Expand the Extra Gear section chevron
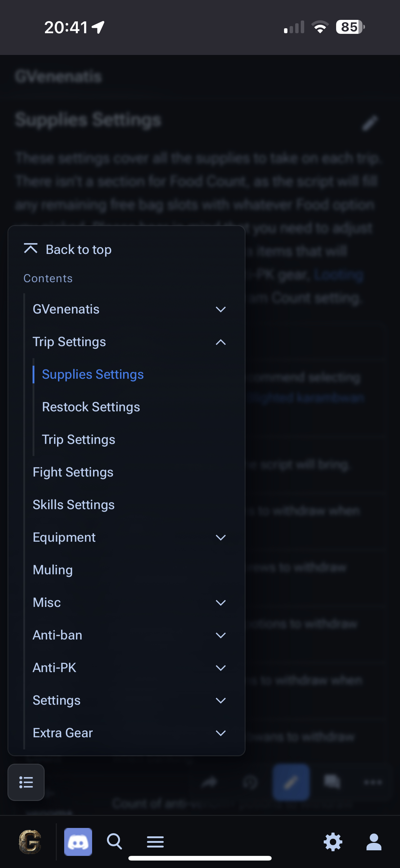Viewport: 400px width, 868px height. click(220, 733)
